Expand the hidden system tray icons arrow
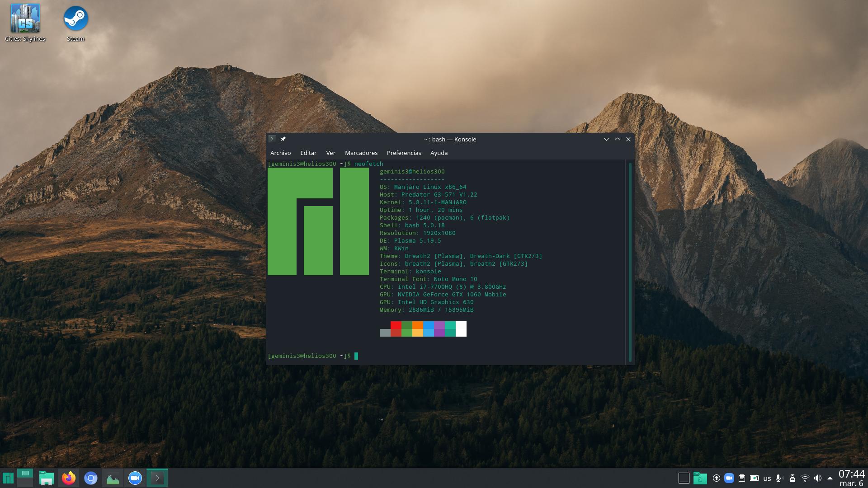This screenshot has height=488, width=868. (x=830, y=478)
